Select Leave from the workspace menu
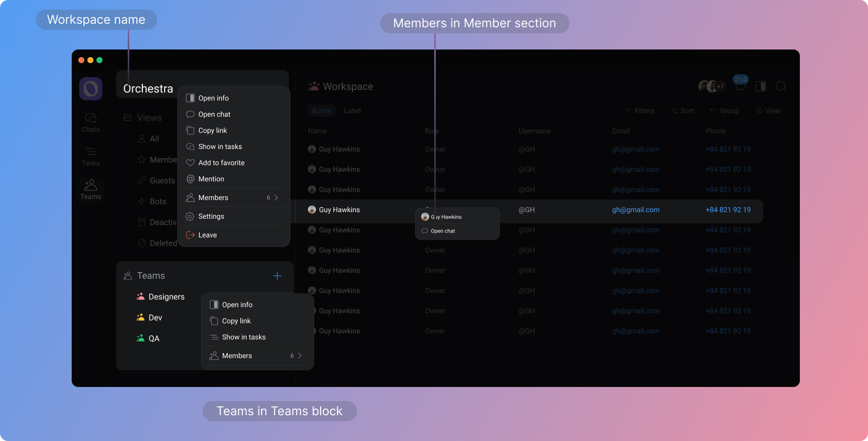 pos(208,235)
